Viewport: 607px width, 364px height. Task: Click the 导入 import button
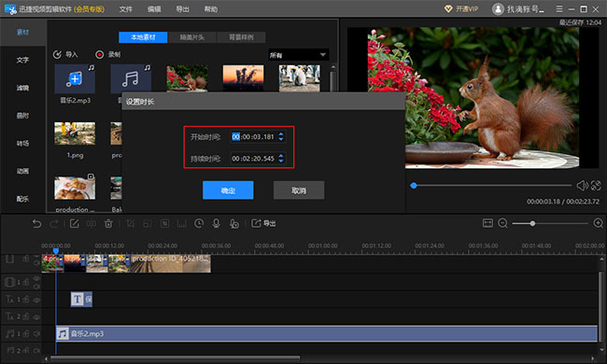[65, 54]
